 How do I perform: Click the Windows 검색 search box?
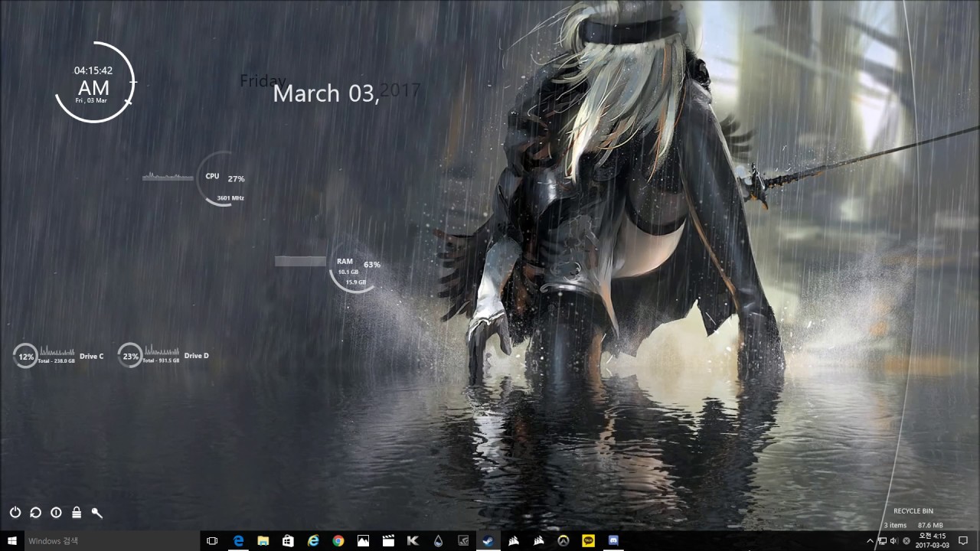click(113, 541)
